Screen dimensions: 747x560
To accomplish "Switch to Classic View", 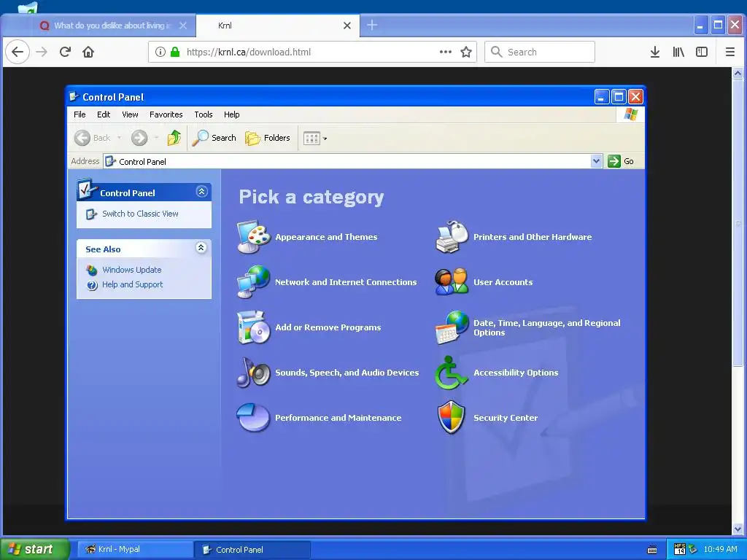I will pyautogui.click(x=140, y=214).
